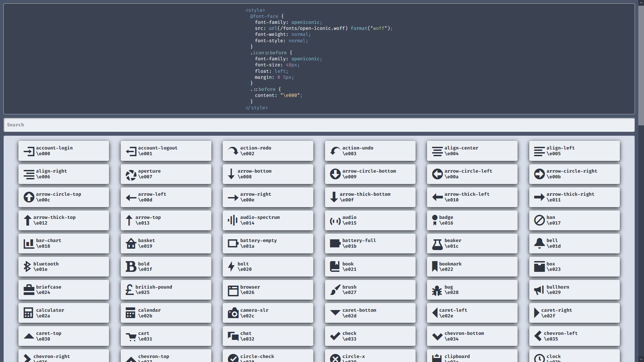
Task: Click the chevron-bottom card
Action: [x=472, y=336]
